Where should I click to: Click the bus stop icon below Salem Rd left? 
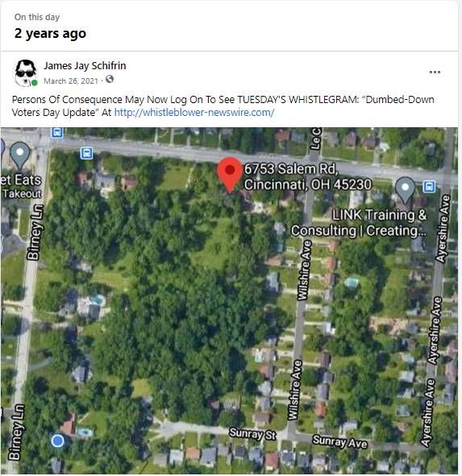[x=86, y=153]
